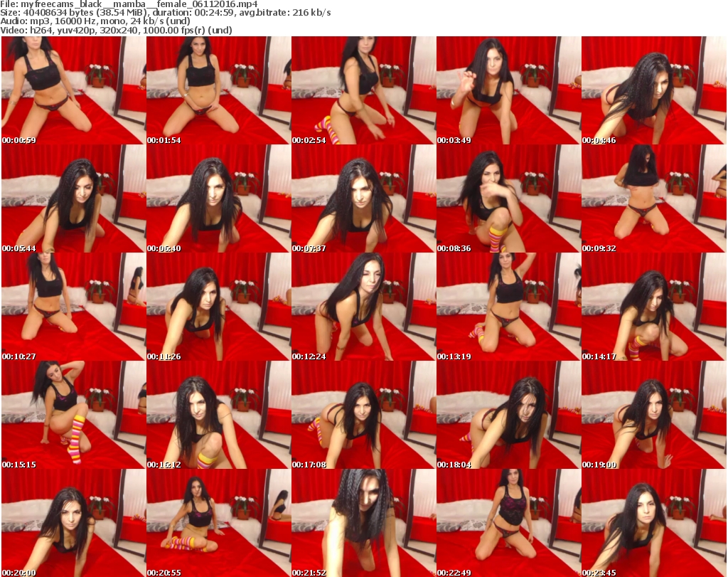
Task: Choose the thumbnail stamped 00:16:12
Action: tap(219, 415)
